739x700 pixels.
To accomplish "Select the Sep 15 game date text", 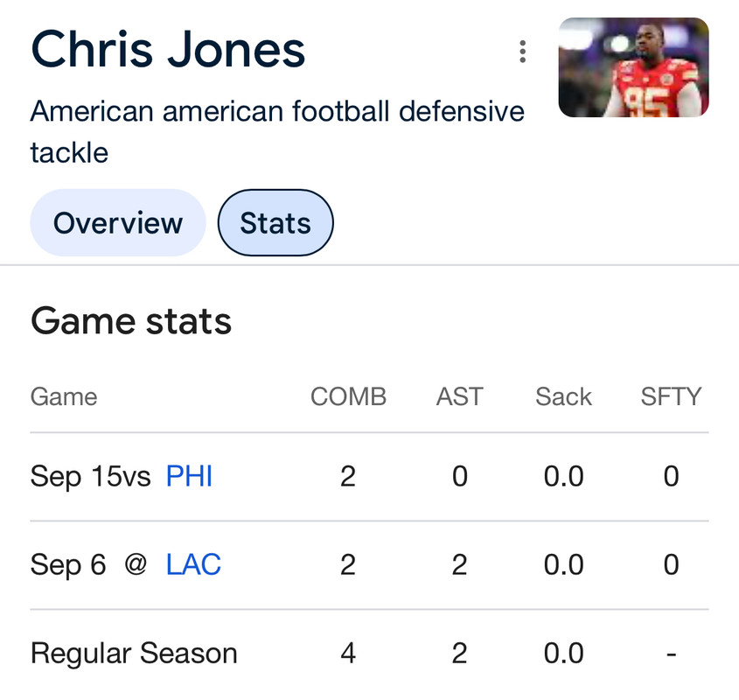I will tap(76, 476).
